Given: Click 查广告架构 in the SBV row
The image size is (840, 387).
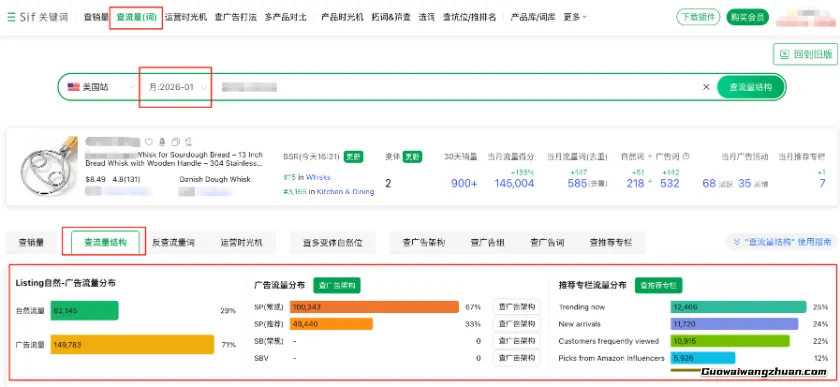Looking at the screenshot, I should coord(516,358).
